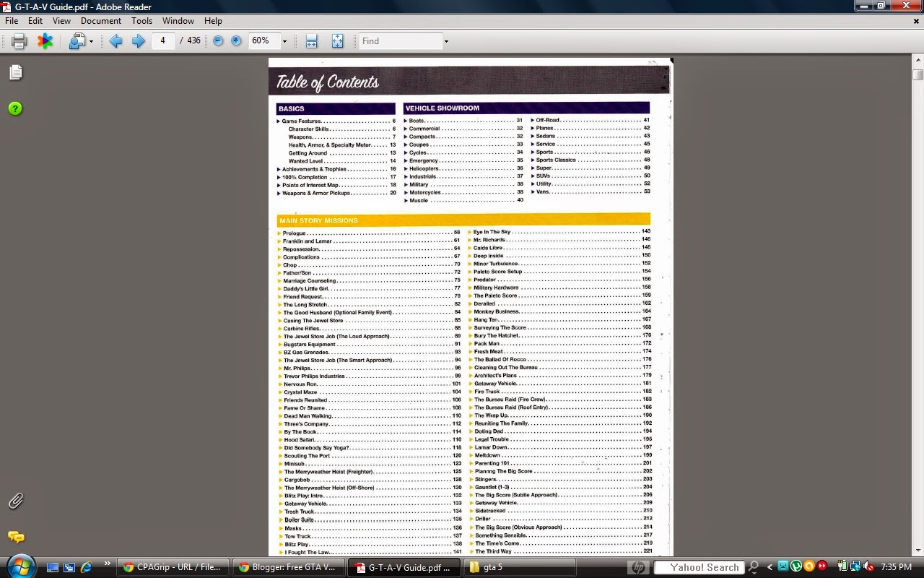
Task: Click the uTorrent tray icon
Action: click(x=796, y=567)
